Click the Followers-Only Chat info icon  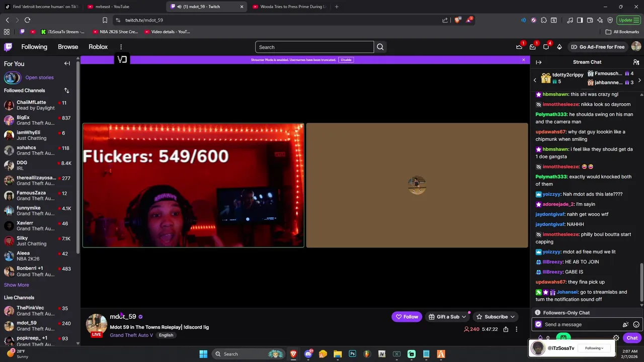(537, 313)
